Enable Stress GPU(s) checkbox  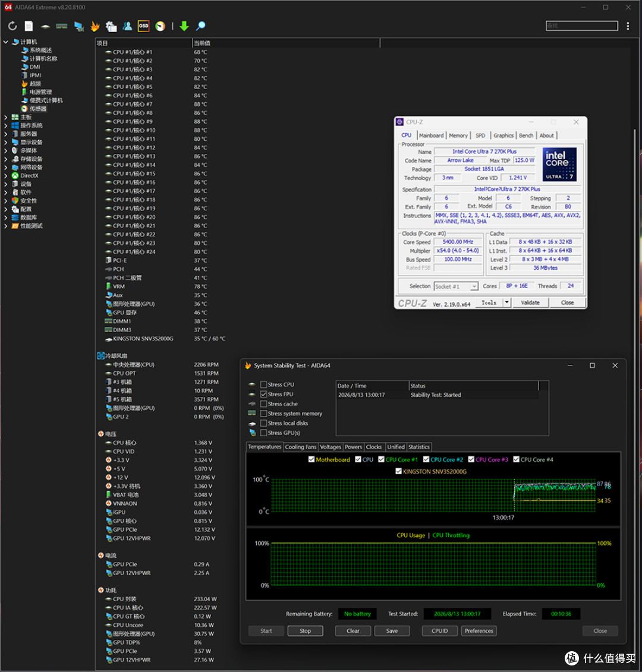(x=264, y=433)
